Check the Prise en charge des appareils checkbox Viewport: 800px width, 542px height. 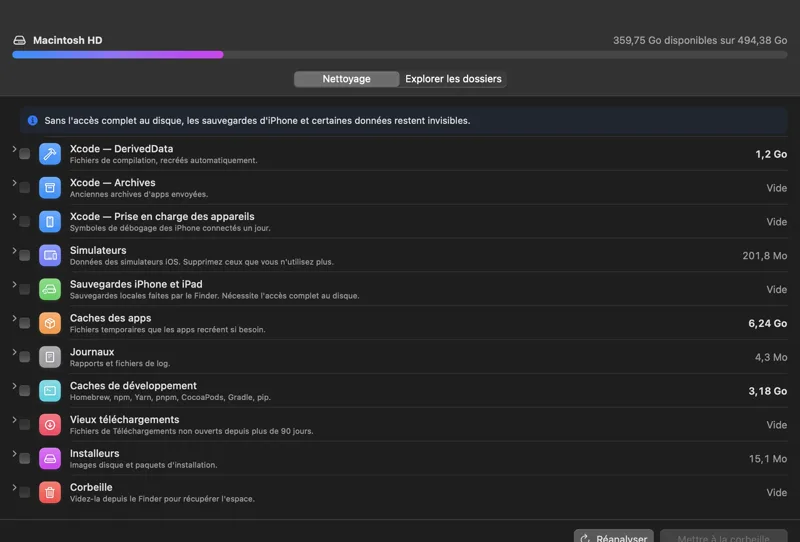coord(24,221)
